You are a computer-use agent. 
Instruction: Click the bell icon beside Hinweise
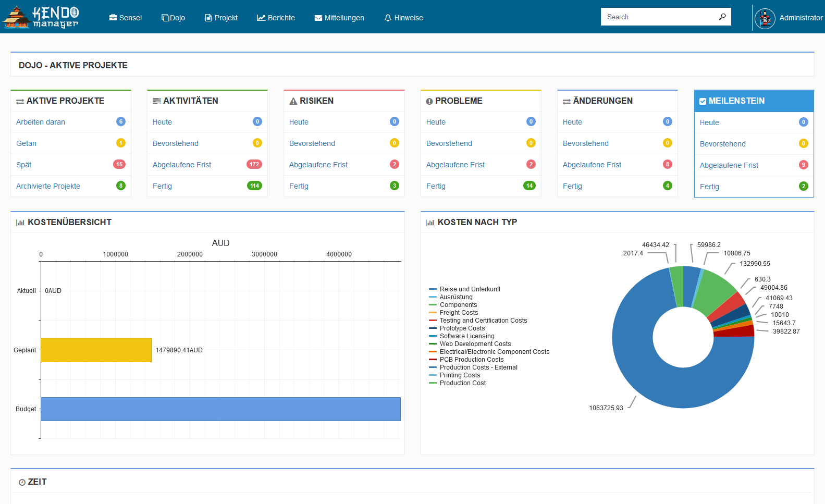(x=388, y=18)
